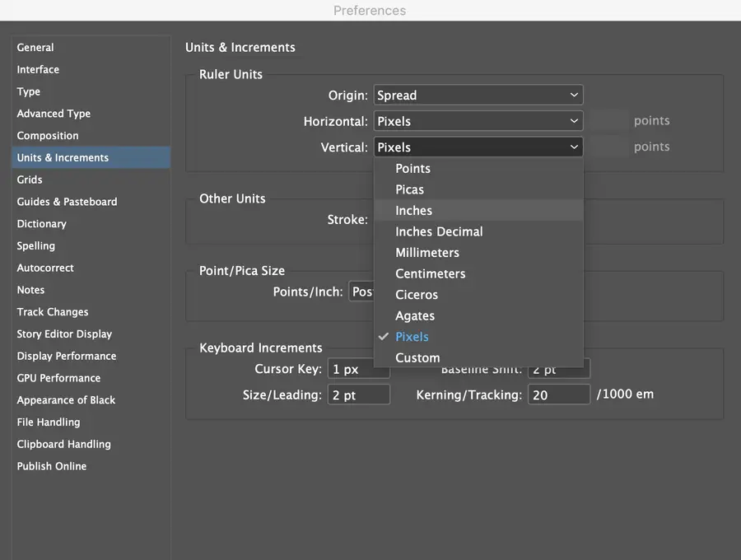741x560 pixels.
Task: Select Inches Decimal unit option
Action: [x=439, y=232]
